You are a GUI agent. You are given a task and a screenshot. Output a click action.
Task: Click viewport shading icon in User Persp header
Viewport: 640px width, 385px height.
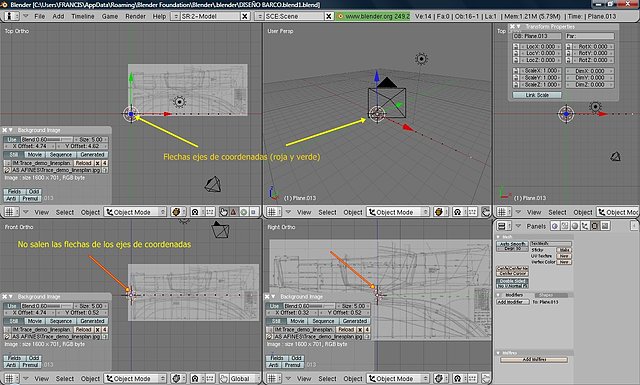440,212
